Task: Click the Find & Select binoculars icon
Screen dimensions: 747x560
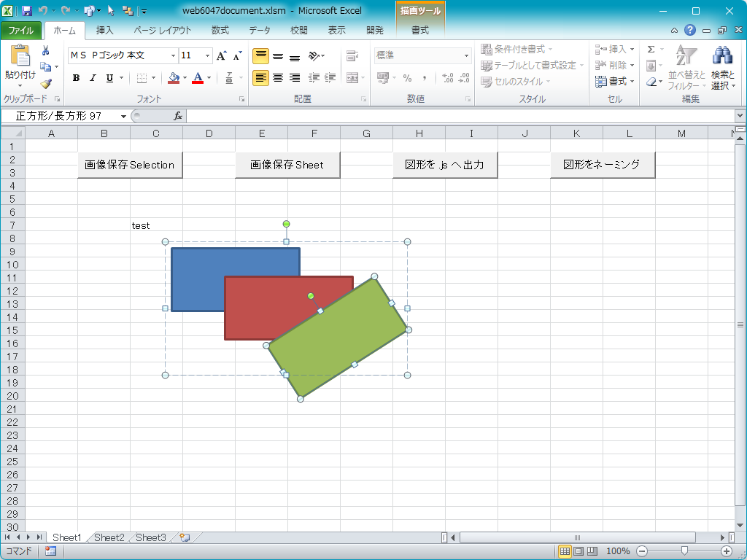Action: tap(722, 56)
